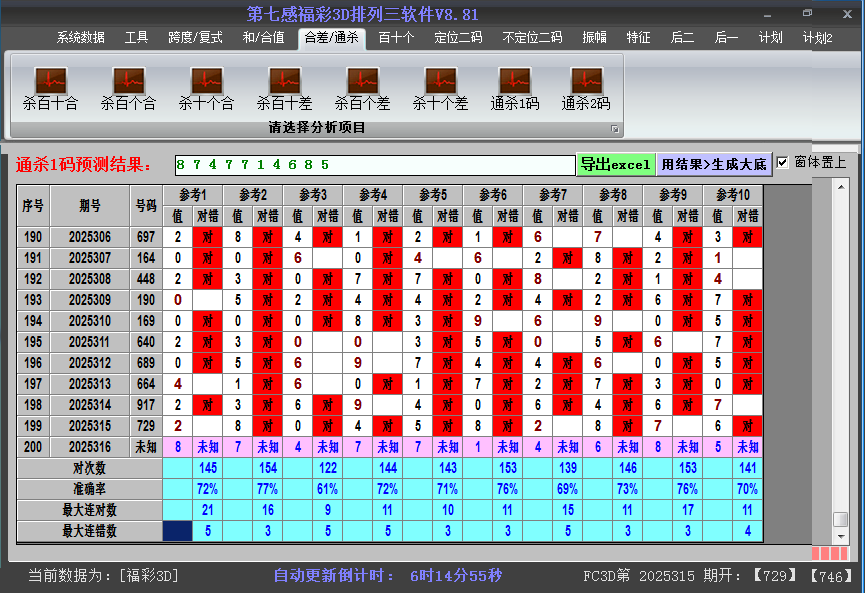Expand the ribbon group dialog launcher

click(x=615, y=129)
